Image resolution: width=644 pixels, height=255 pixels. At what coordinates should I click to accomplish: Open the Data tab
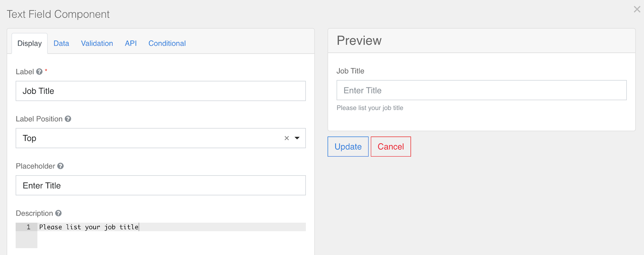click(61, 44)
